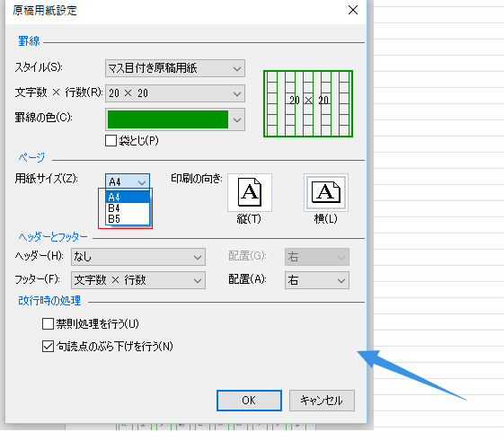Choose B5 in the paper size list

click(128, 219)
